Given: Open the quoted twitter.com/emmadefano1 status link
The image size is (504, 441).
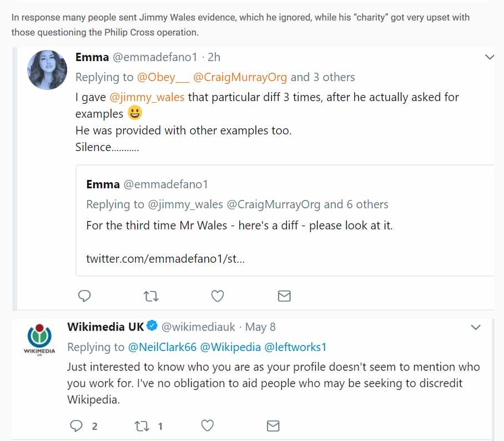Looking at the screenshot, I should 165,259.
